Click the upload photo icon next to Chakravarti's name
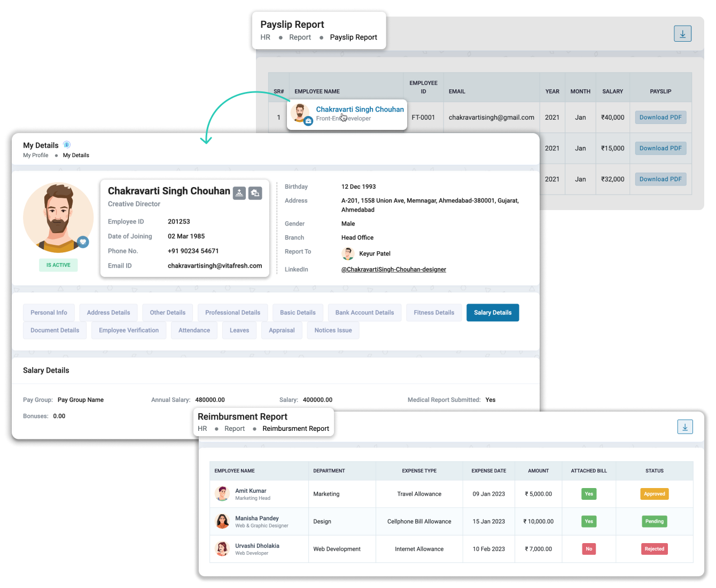This screenshot has height=588, width=716. click(x=239, y=193)
